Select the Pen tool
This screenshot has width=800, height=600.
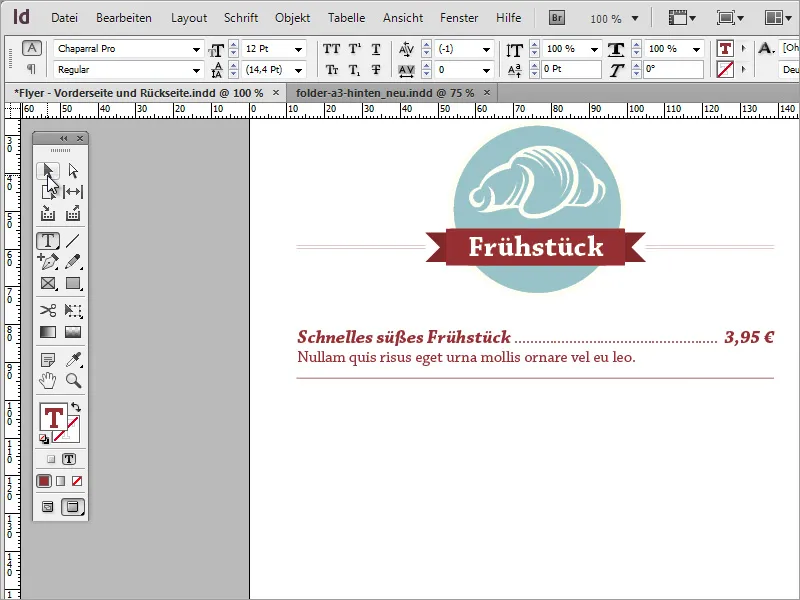coord(48,262)
